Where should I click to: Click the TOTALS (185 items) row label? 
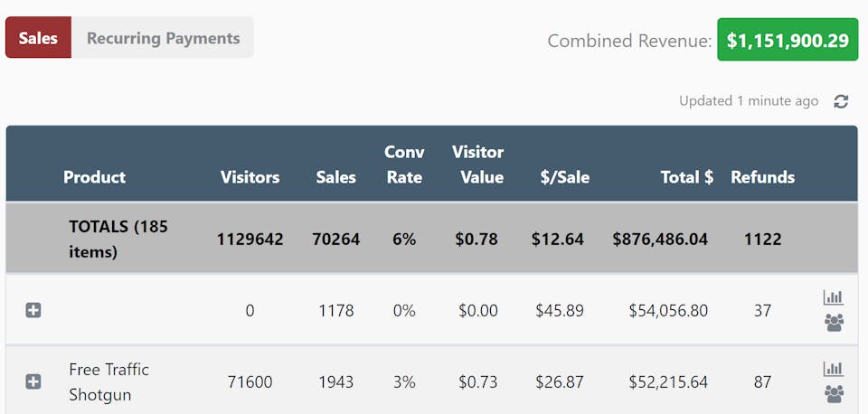pos(118,239)
